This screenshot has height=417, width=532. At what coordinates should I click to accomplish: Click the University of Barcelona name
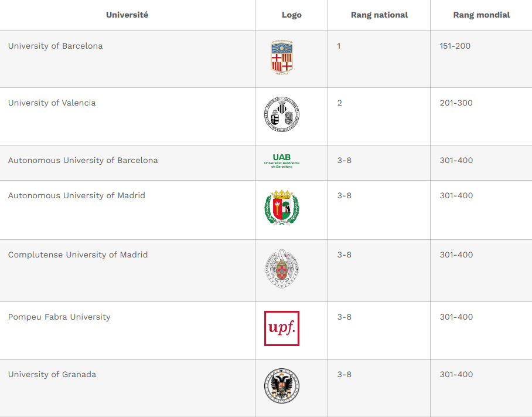(x=56, y=46)
